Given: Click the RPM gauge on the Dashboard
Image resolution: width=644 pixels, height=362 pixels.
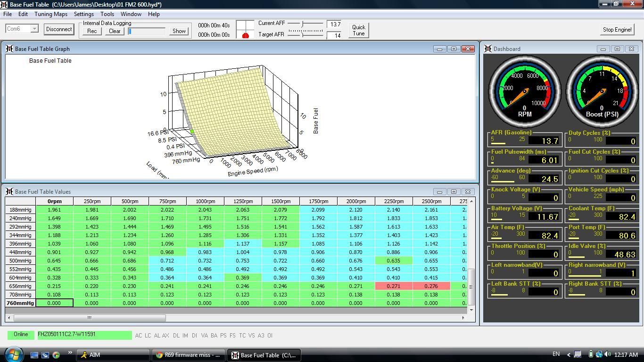Looking at the screenshot, I should coord(524,91).
